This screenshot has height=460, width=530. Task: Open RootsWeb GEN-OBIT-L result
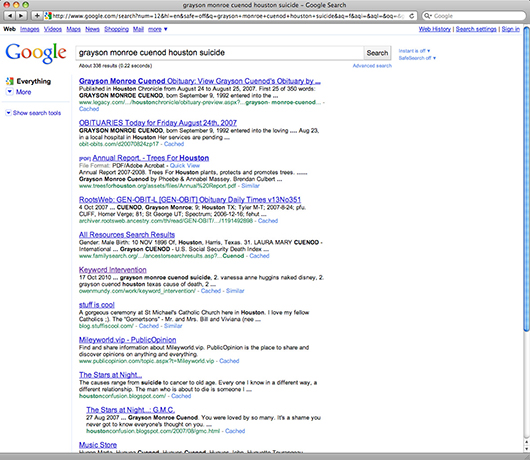tap(190, 200)
